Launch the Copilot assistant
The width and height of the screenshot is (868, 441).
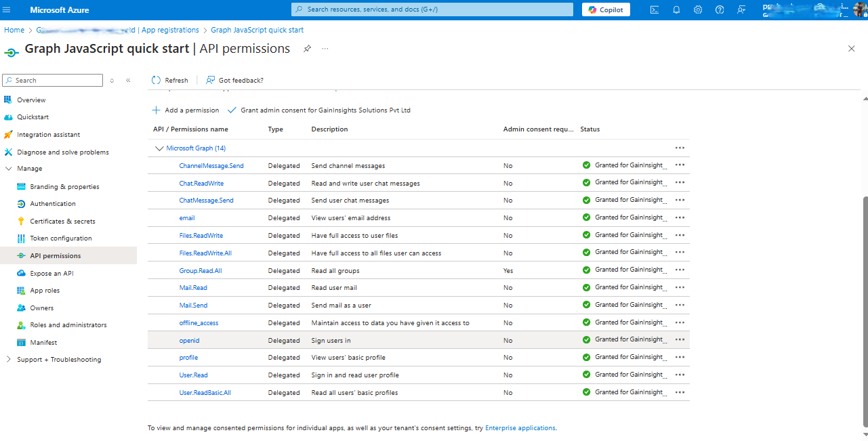pos(605,9)
